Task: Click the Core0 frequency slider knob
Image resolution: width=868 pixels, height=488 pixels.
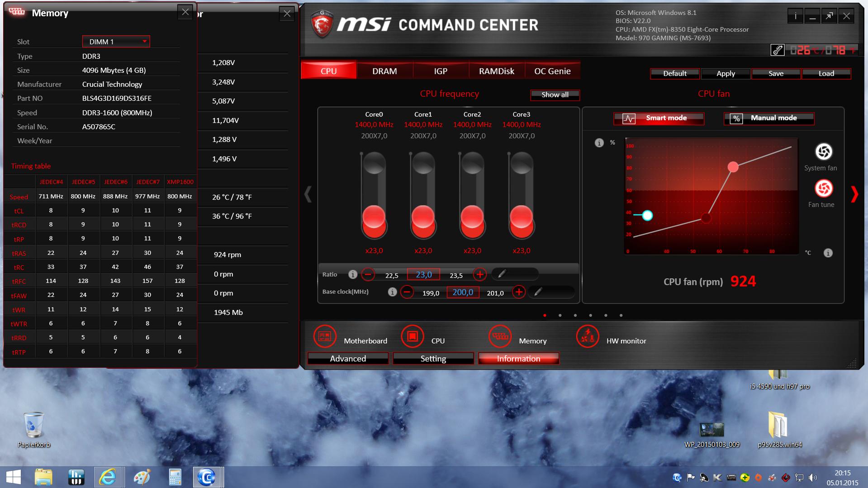Action: pos(374,218)
